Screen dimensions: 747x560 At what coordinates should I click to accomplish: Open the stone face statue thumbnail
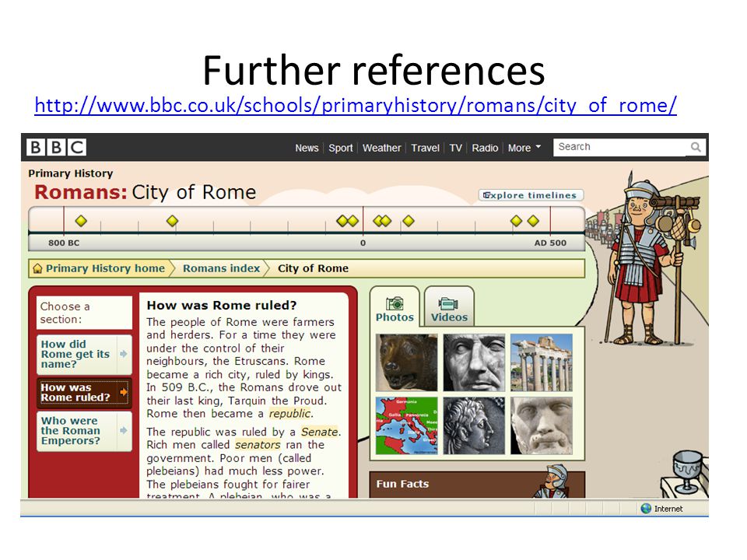pyautogui.click(x=474, y=362)
